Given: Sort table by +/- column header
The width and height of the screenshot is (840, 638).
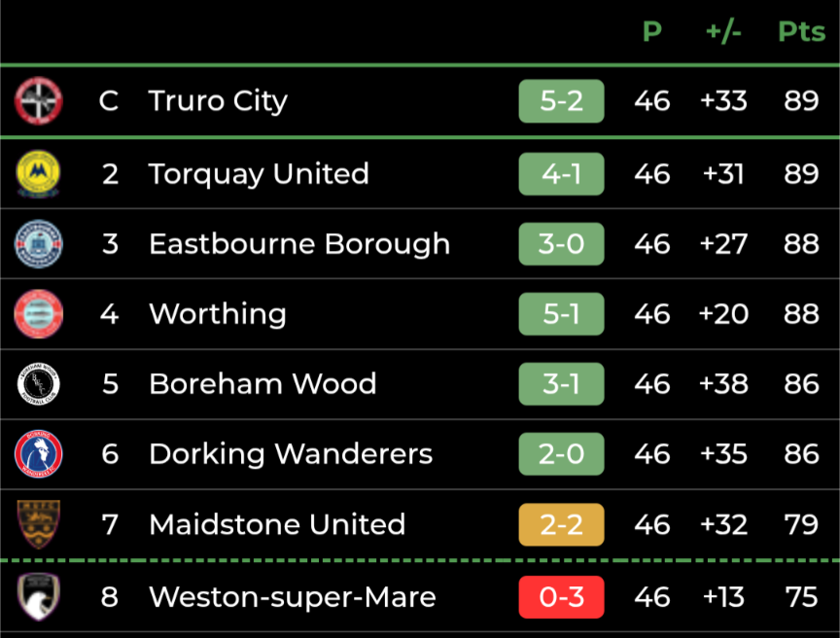Looking at the screenshot, I should pos(723,31).
